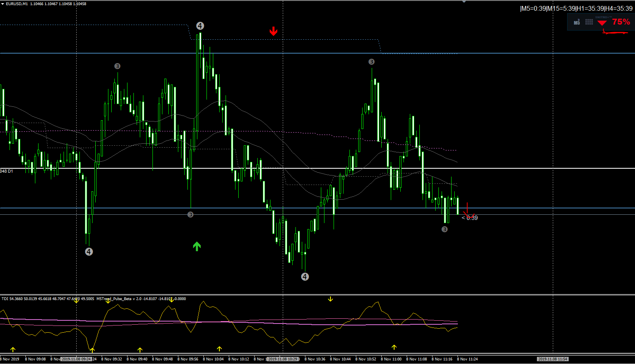Click the circled 4 marker above highest candle
The height and width of the screenshot is (364, 635).
(x=200, y=26)
